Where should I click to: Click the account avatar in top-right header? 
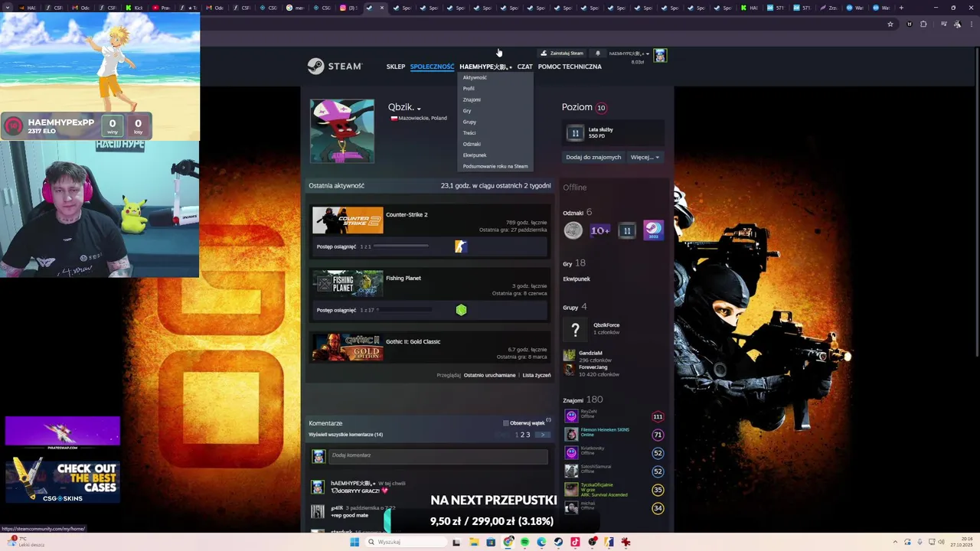coord(660,55)
